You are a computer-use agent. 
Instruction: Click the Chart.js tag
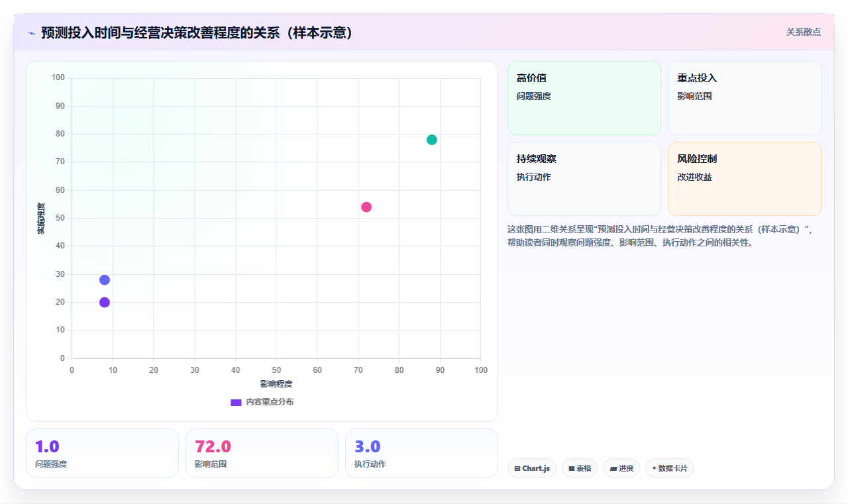(x=532, y=468)
